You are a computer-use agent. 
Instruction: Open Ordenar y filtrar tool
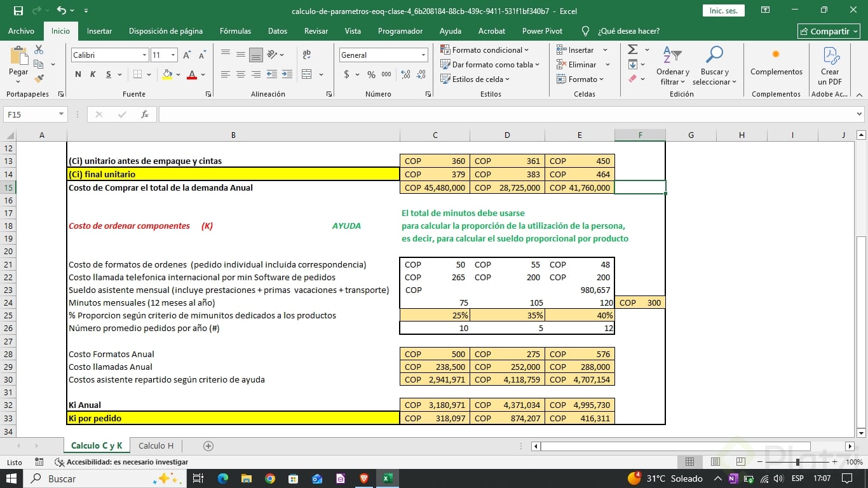tap(672, 65)
